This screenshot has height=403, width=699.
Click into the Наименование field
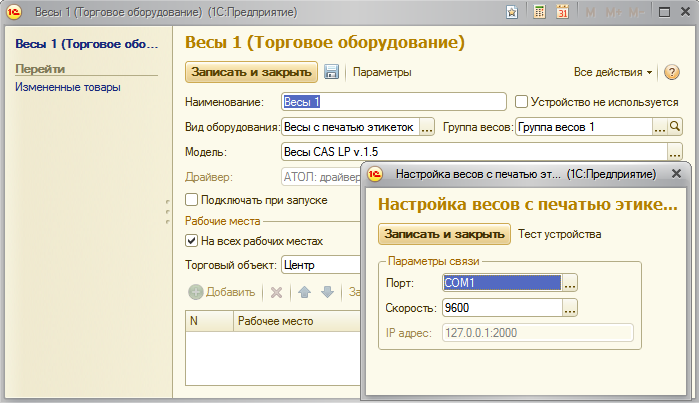coord(394,102)
